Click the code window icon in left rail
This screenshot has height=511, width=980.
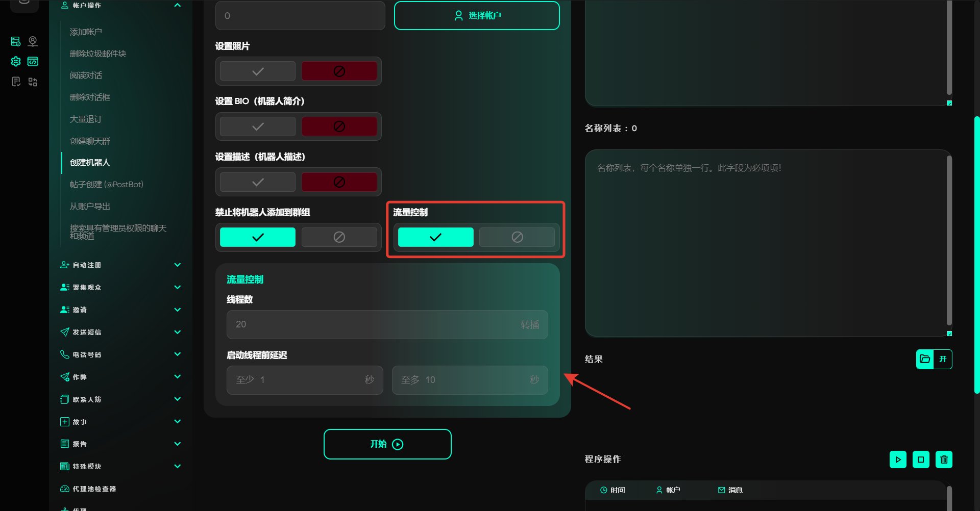tap(33, 62)
